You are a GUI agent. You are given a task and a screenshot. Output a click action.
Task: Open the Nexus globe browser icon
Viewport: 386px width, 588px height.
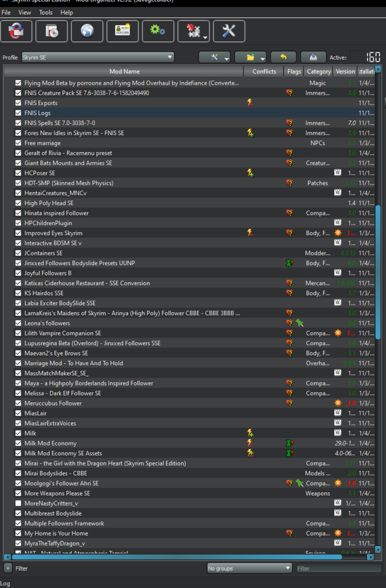pos(87,31)
